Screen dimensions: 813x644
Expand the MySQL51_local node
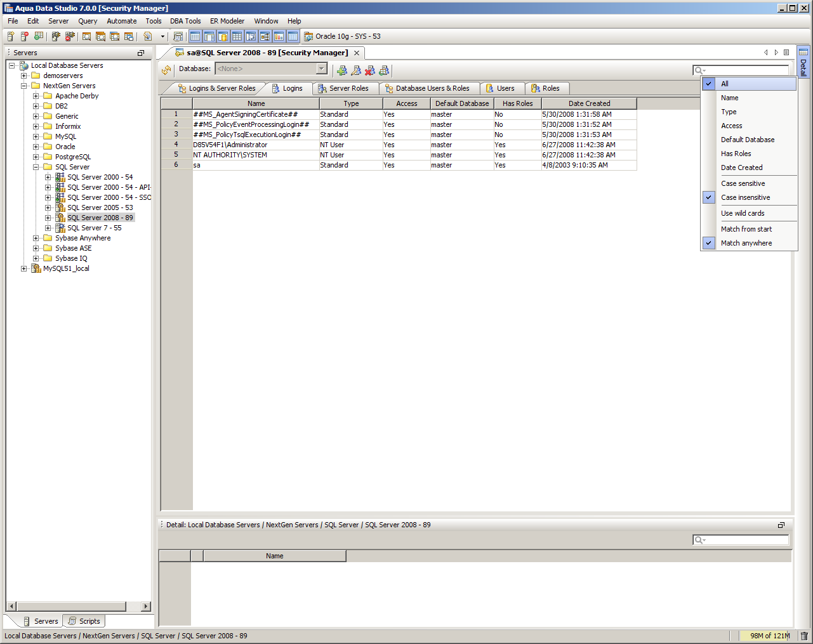tap(23, 268)
